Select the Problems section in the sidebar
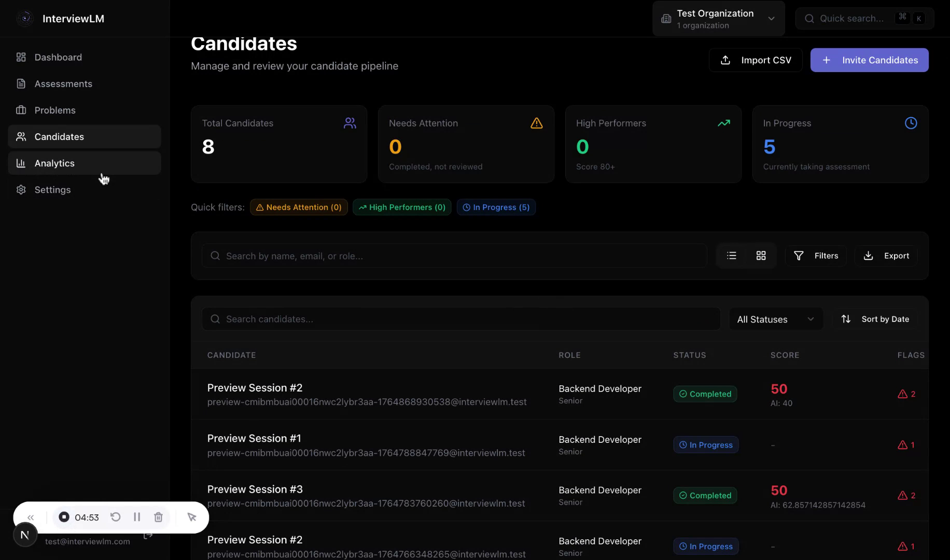The height and width of the screenshot is (560, 950). 54,110
